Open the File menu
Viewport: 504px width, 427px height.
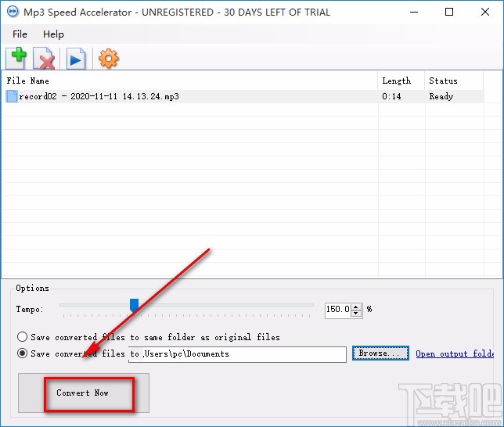(20, 34)
